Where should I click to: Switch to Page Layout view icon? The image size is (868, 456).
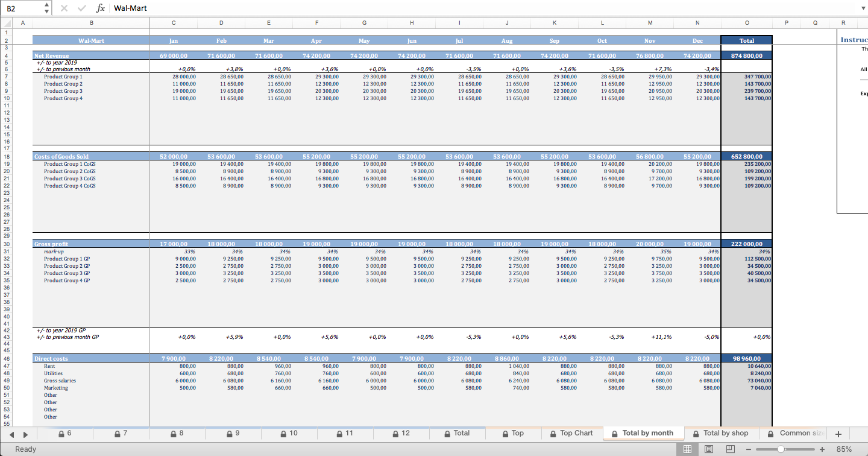point(708,449)
